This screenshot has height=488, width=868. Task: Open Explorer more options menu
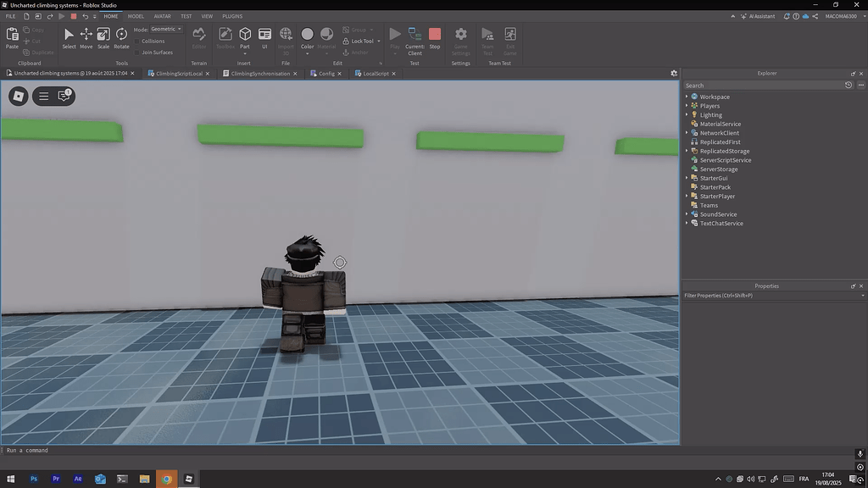click(861, 86)
